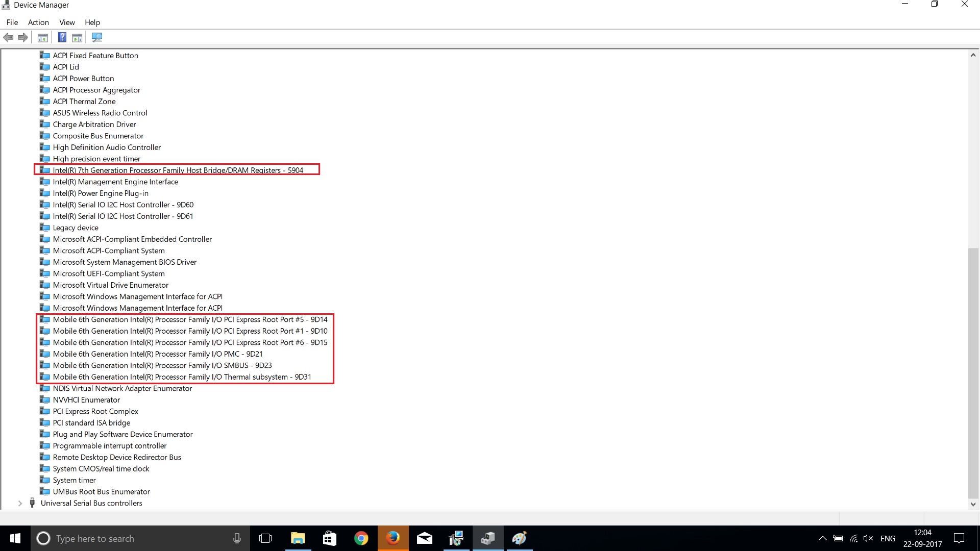
Task: Click the Universal Serial Bus controllers icon
Action: point(32,503)
